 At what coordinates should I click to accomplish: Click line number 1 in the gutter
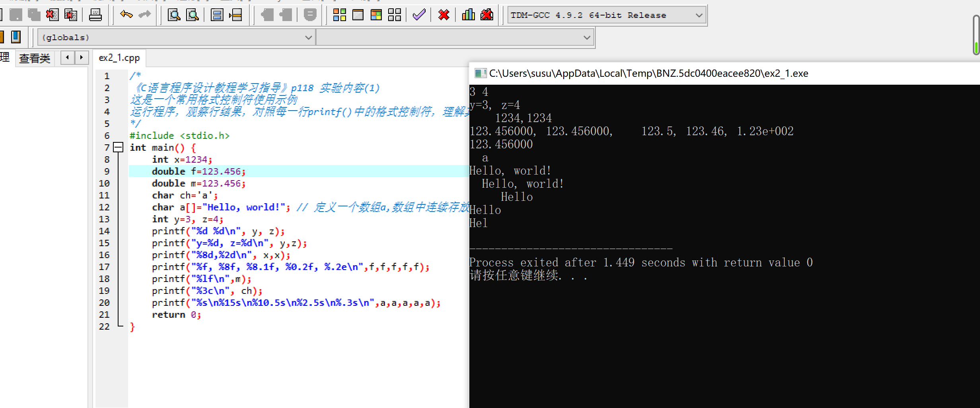coord(107,76)
